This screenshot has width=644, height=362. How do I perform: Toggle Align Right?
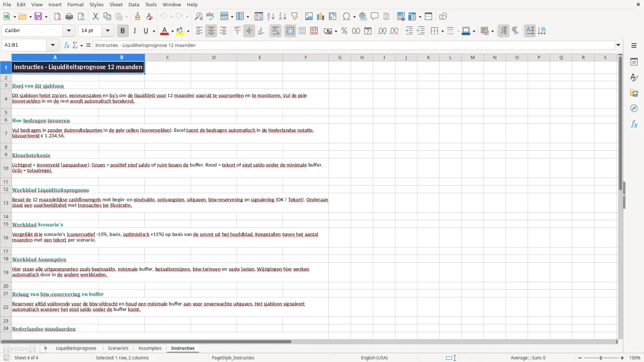pos(223,31)
